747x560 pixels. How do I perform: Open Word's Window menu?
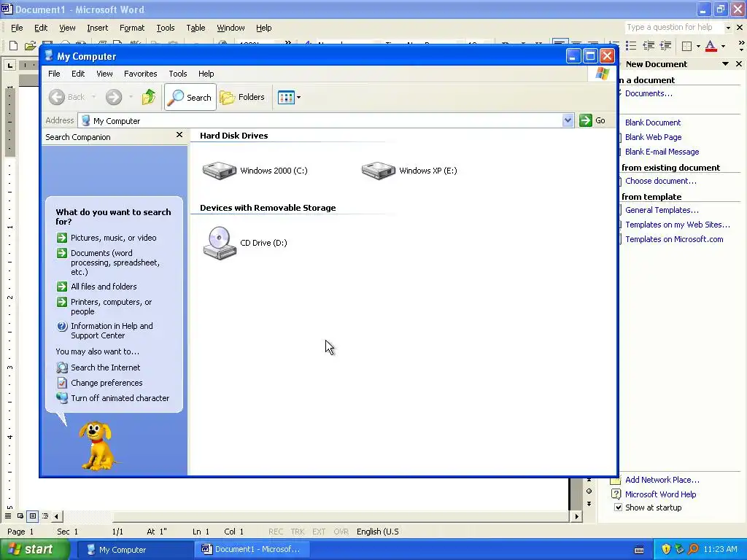pyautogui.click(x=231, y=28)
